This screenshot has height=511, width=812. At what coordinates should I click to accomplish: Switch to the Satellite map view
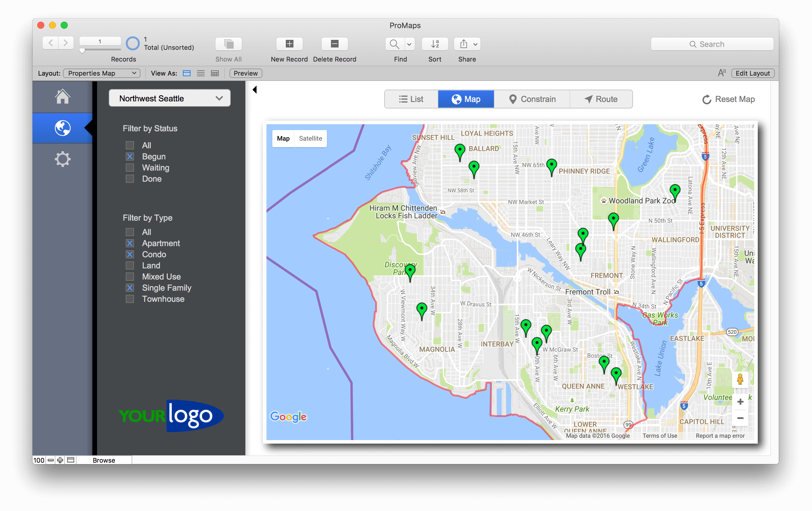pos(310,138)
